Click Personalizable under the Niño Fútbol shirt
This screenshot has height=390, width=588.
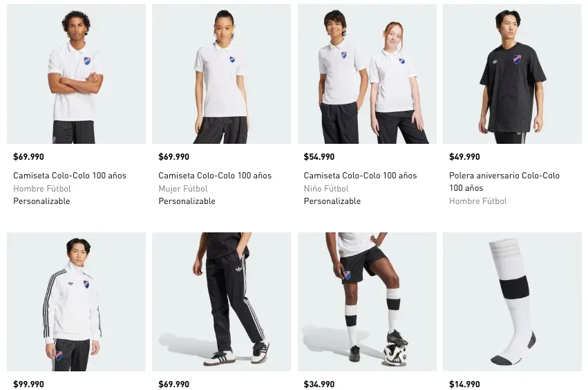(332, 201)
